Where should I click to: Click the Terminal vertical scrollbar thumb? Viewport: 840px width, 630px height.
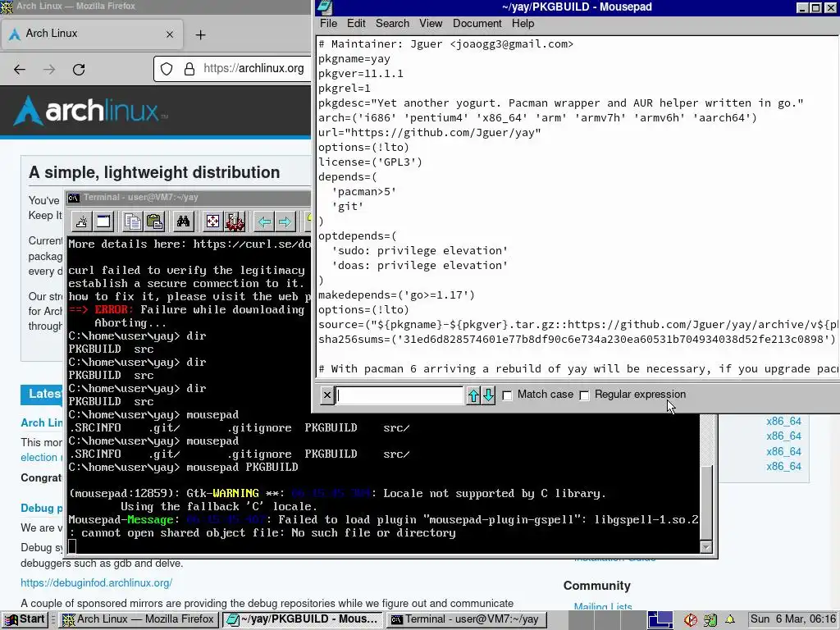[706, 503]
